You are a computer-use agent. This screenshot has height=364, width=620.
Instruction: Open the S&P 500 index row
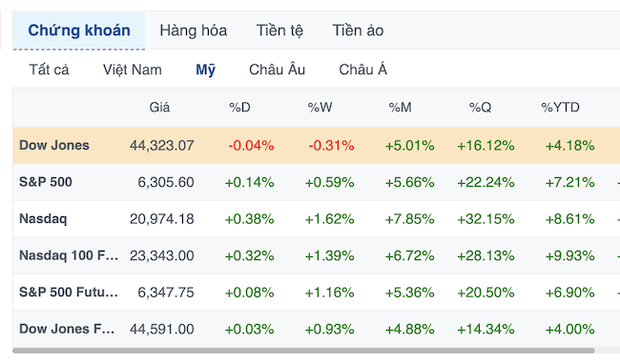pyautogui.click(x=317, y=182)
